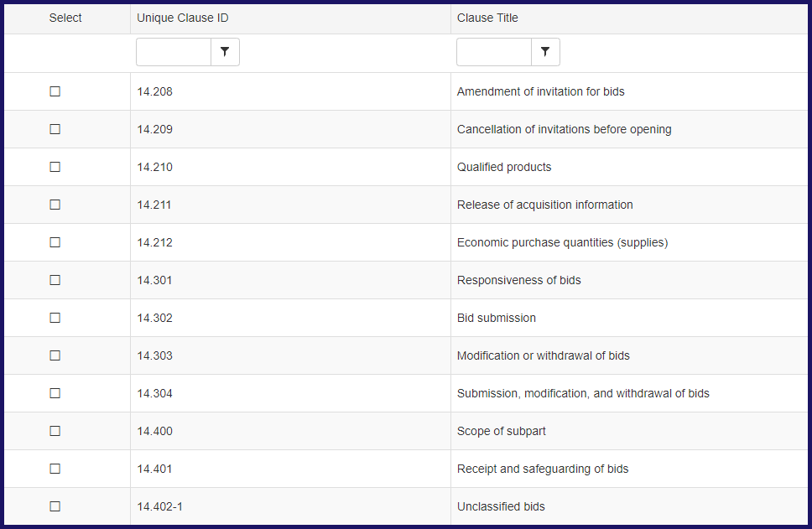Open the Unique Clause ID filter menu icon

pos(224,51)
